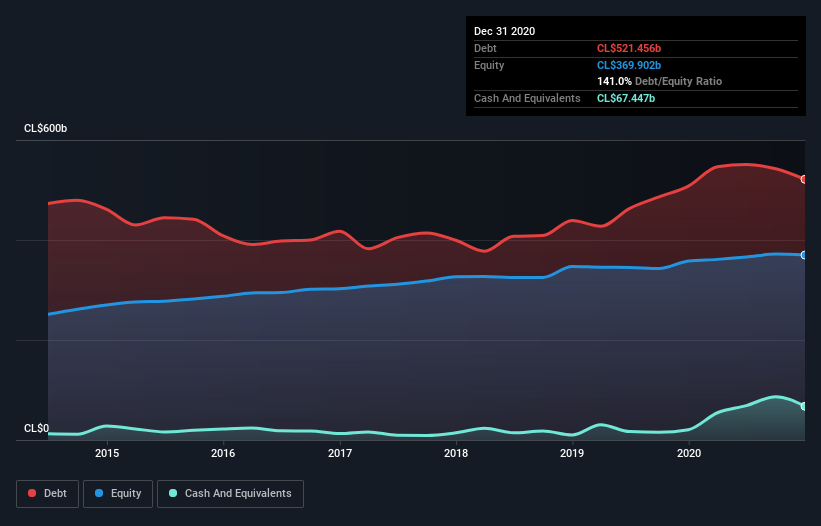
Task: Select the Cash end-point marker on chart
Action: point(804,406)
